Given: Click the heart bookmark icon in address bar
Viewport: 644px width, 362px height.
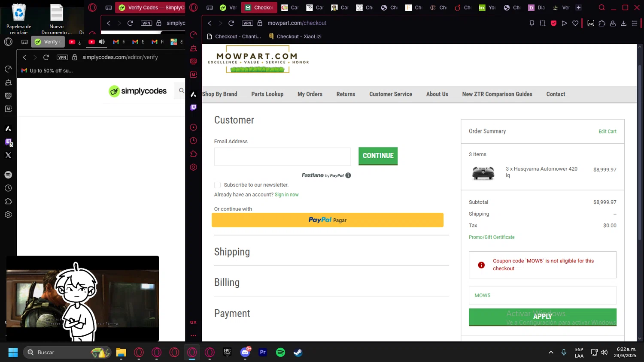Looking at the screenshot, I should click(575, 23).
